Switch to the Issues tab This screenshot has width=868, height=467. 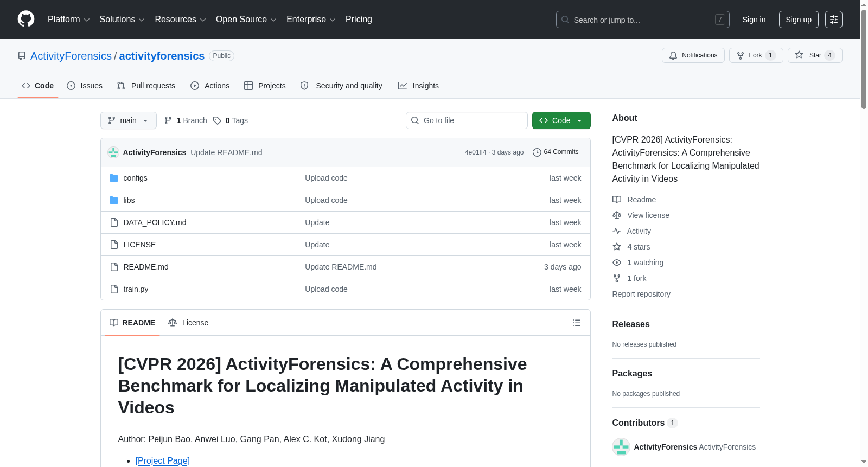click(85, 86)
